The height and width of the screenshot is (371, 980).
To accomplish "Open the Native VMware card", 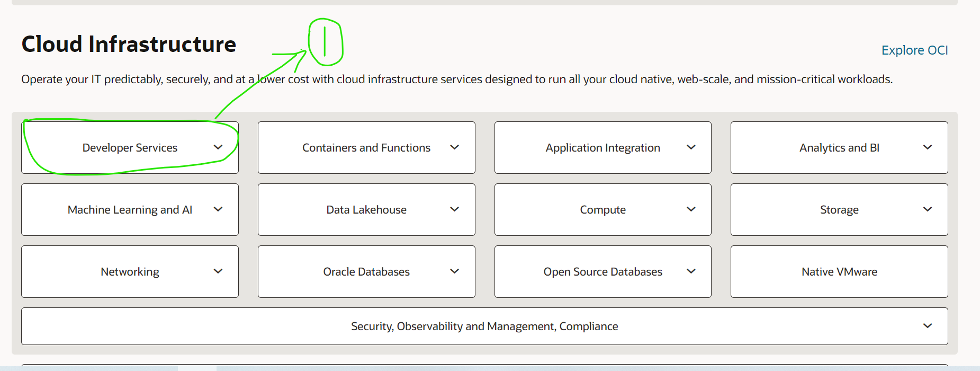I will point(839,272).
